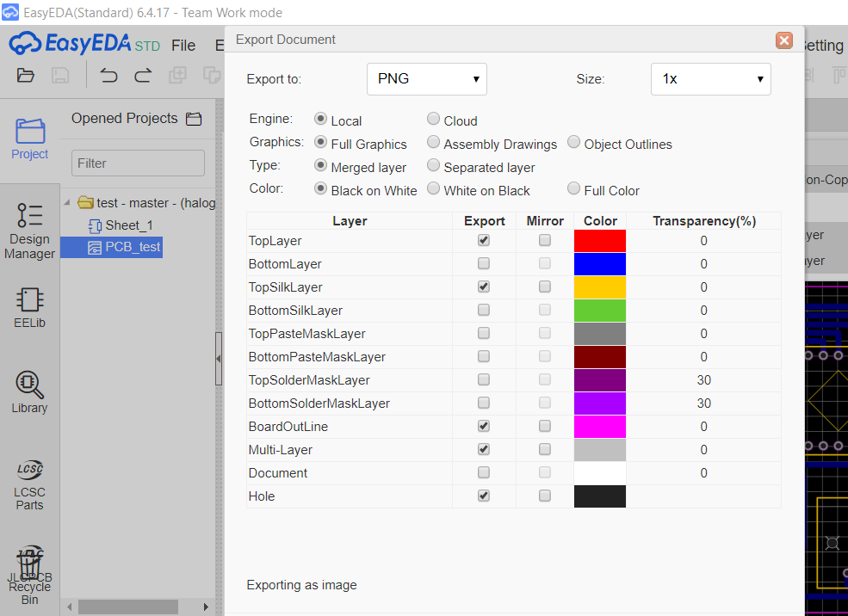Click the save disk toolbar icon

click(60, 75)
